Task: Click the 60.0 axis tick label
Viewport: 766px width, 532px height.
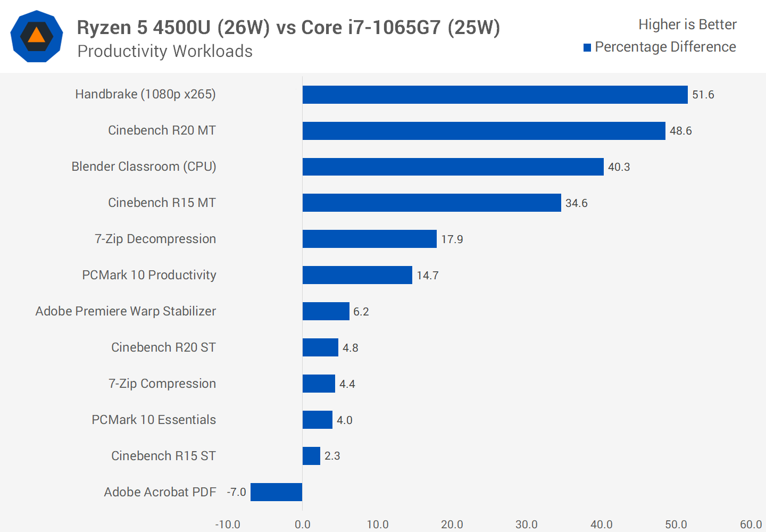Action: [751, 525]
